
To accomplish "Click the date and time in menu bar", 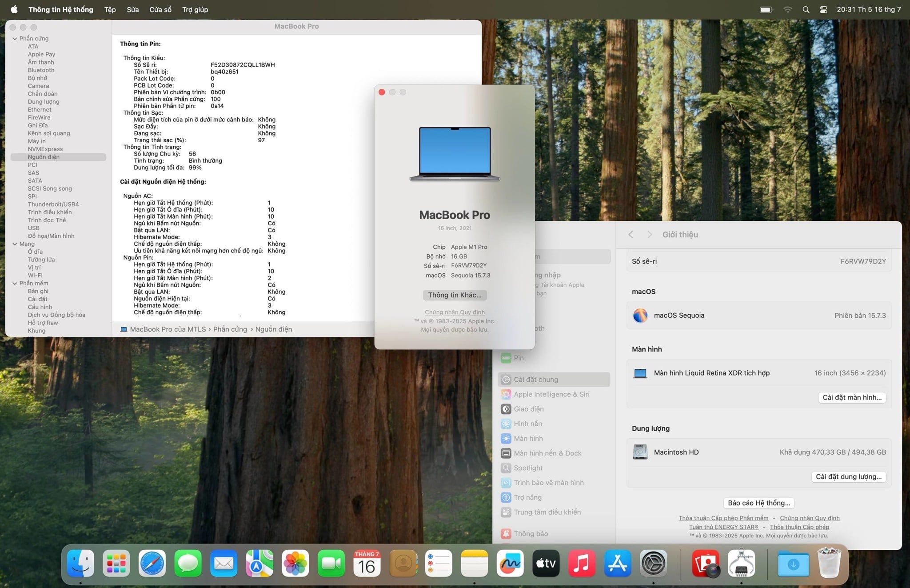I will coord(869,9).
